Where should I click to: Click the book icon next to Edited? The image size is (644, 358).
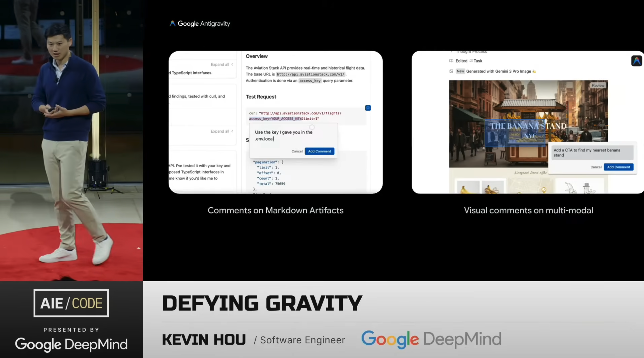click(451, 61)
